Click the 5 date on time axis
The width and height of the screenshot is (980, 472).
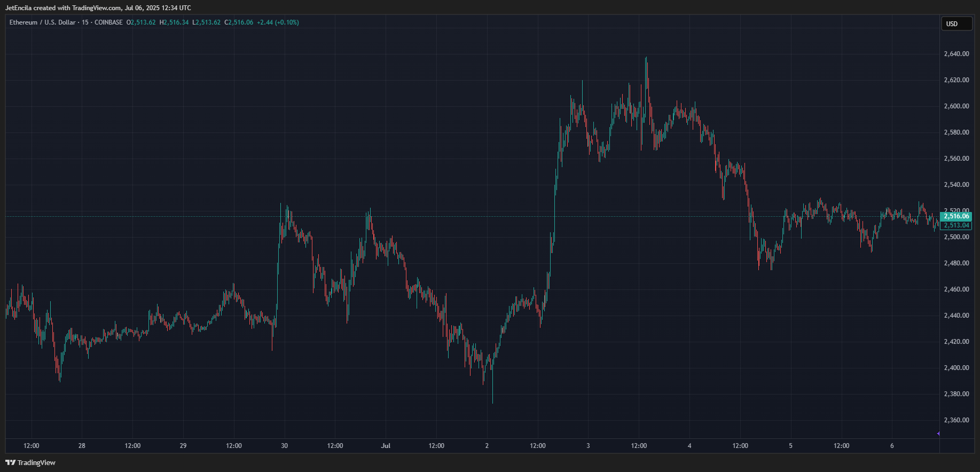790,446
